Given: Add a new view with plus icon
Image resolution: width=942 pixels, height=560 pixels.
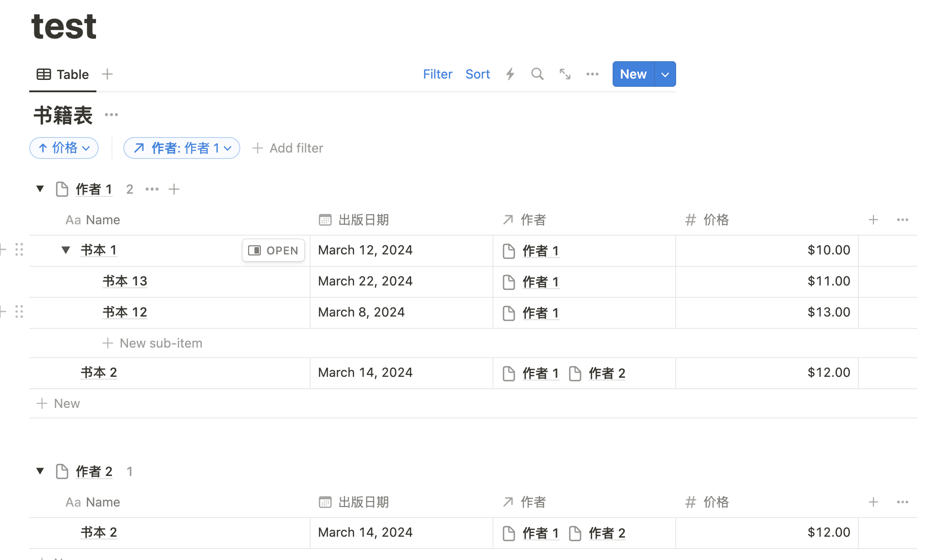Looking at the screenshot, I should 107,74.
